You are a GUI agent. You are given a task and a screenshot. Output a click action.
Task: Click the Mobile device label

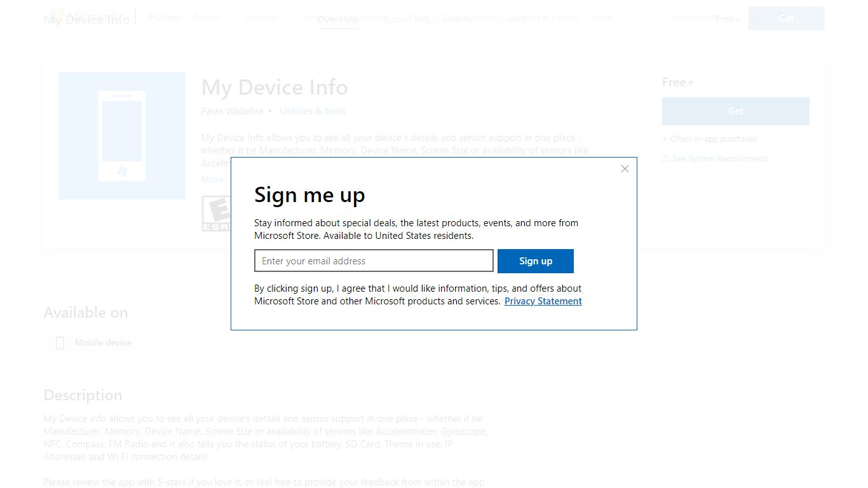pyautogui.click(x=103, y=342)
